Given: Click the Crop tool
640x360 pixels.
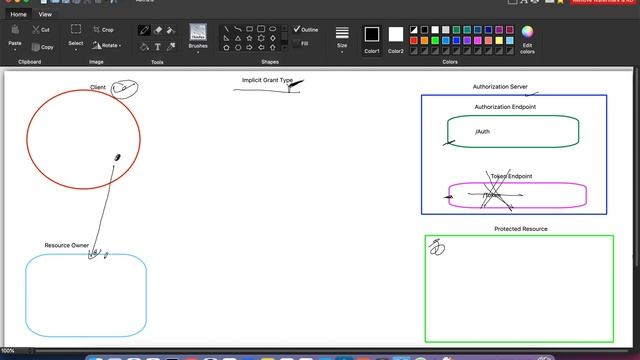Looking at the screenshot, I should click(x=103, y=29).
